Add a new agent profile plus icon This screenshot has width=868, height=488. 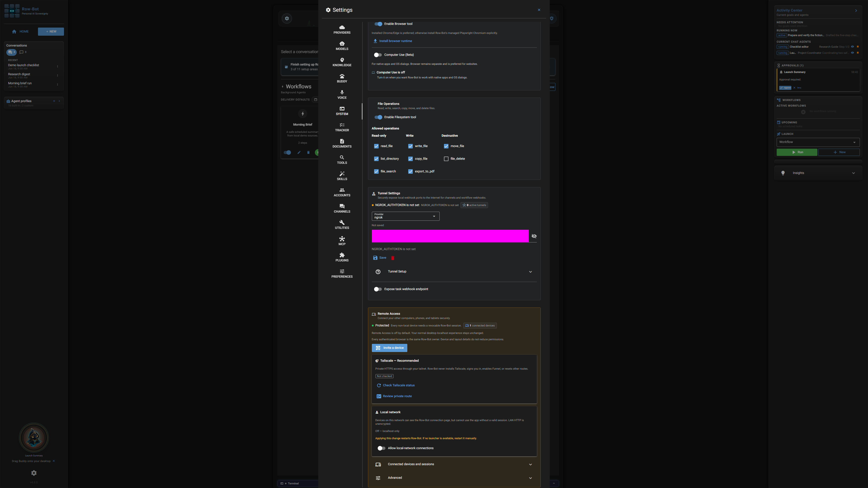click(x=54, y=101)
